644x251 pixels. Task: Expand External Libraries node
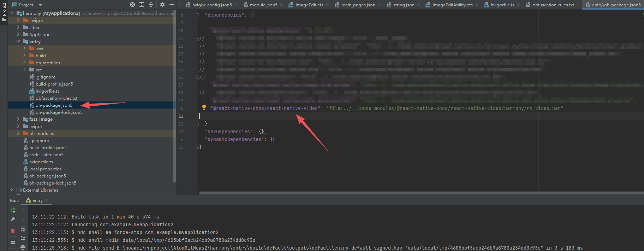[x=12, y=190]
